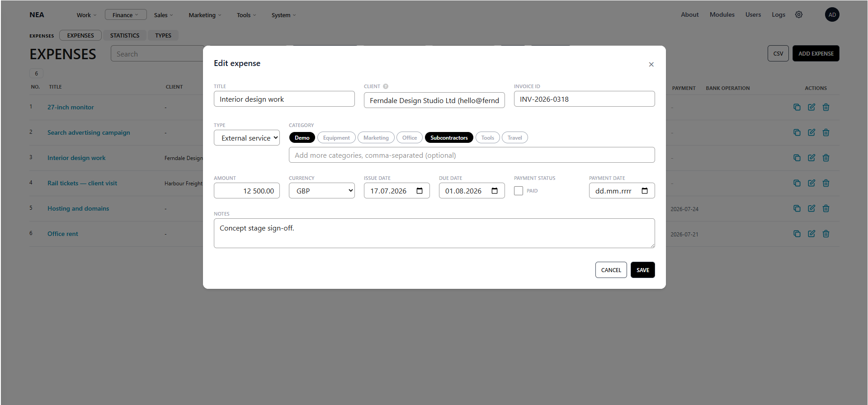Delete the Interior design work row
Screen dimensions: 868x405
point(826,158)
